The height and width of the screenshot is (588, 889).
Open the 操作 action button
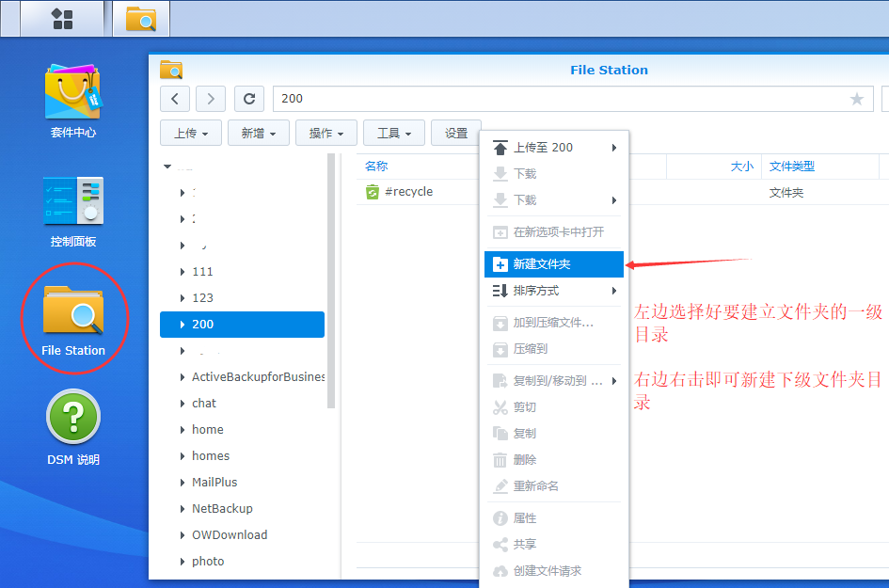click(x=326, y=134)
